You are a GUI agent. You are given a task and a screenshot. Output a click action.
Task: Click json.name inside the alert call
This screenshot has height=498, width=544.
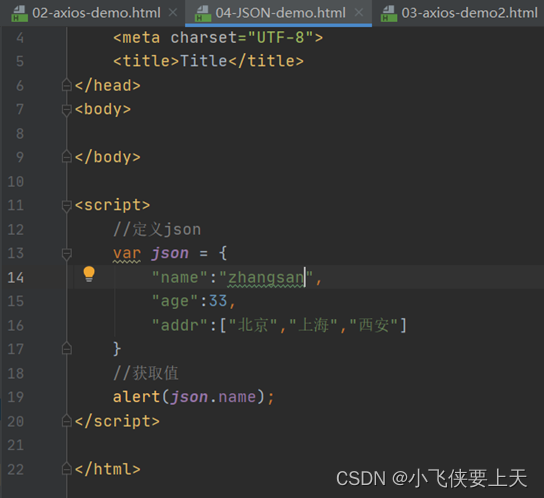coord(213,397)
